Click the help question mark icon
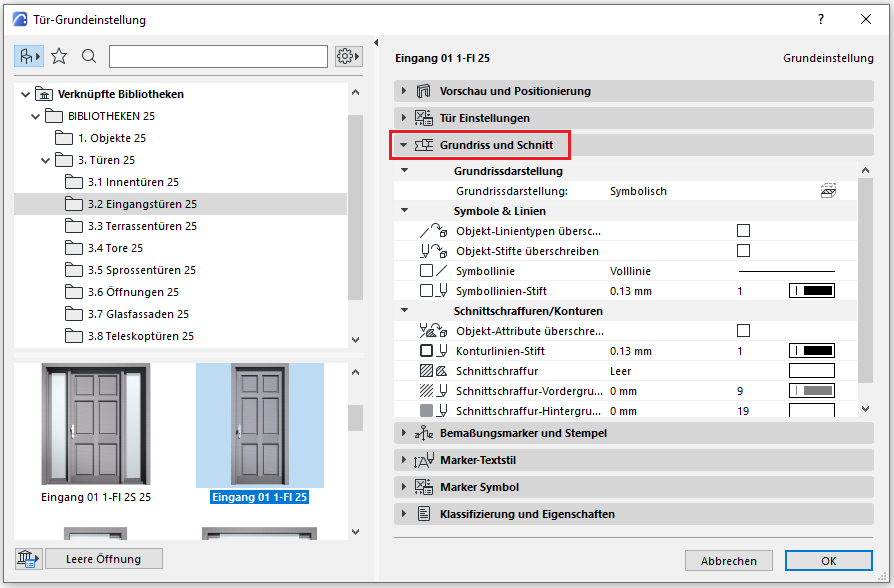Viewport: 894px width, 588px height. click(x=821, y=19)
